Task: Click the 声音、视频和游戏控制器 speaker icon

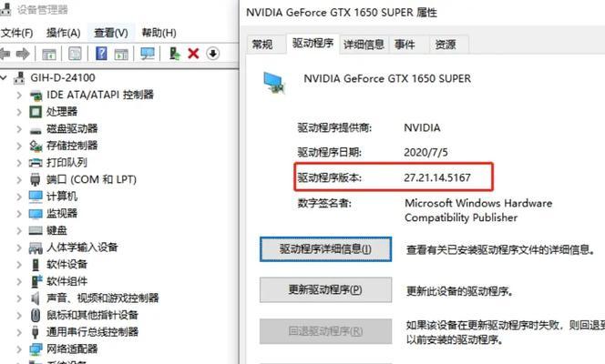Action: [x=36, y=298]
